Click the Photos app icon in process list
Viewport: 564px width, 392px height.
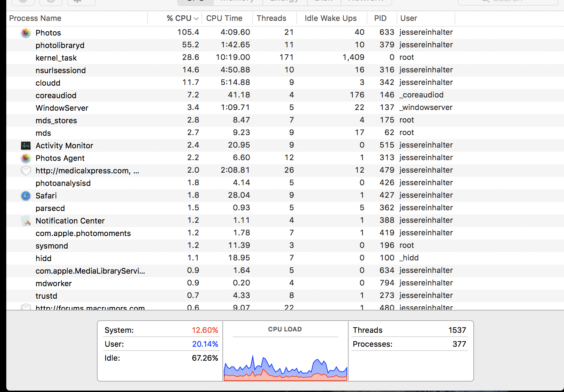point(26,33)
